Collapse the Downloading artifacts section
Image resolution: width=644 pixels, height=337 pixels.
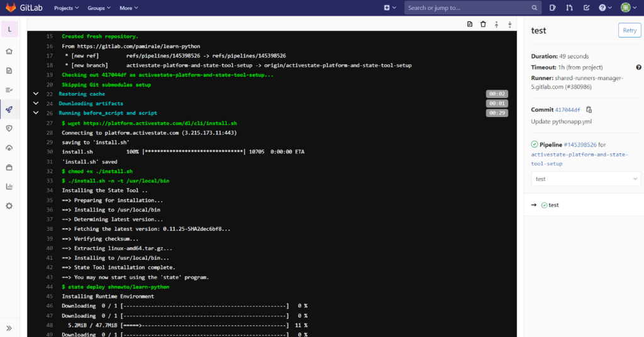click(x=36, y=104)
